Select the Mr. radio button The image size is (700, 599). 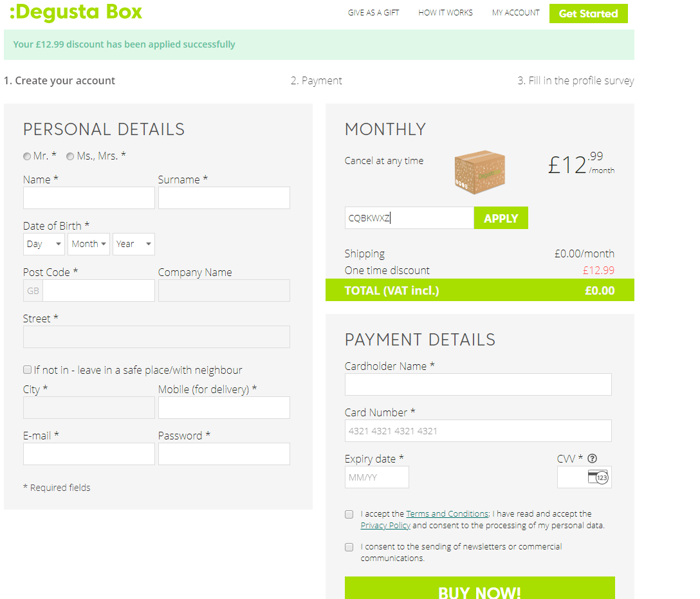point(27,156)
